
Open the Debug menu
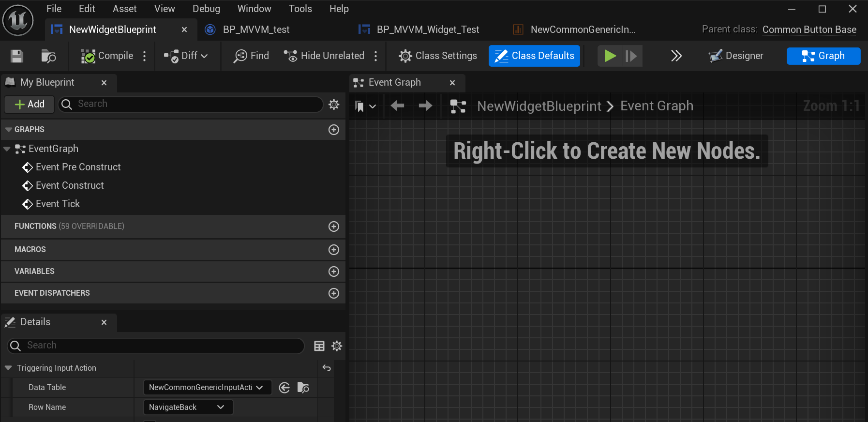click(206, 9)
